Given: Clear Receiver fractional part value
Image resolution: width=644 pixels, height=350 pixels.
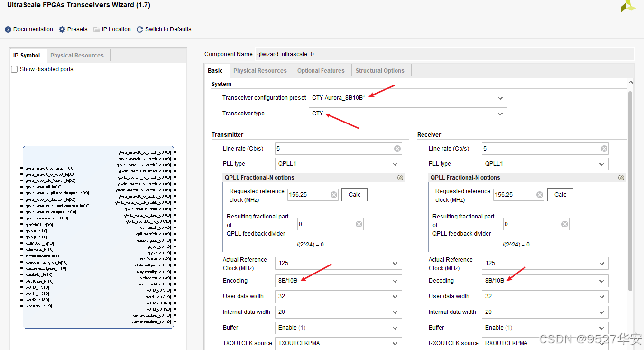Looking at the screenshot, I should [565, 224].
